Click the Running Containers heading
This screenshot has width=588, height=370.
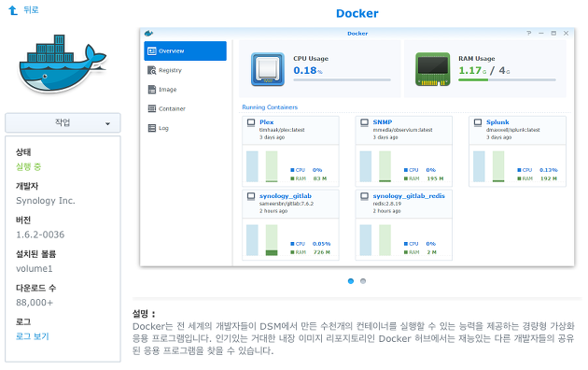point(270,107)
